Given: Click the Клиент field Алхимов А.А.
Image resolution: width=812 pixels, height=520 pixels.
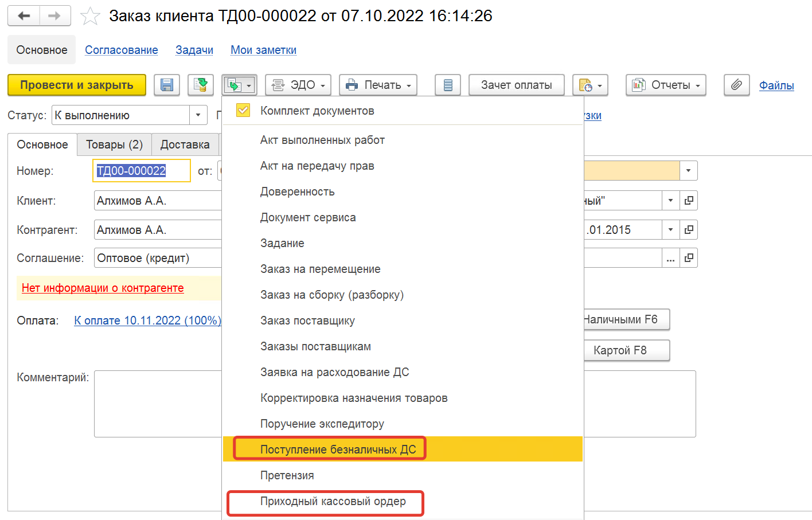Looking at the screenshot, I should point(158,201).
